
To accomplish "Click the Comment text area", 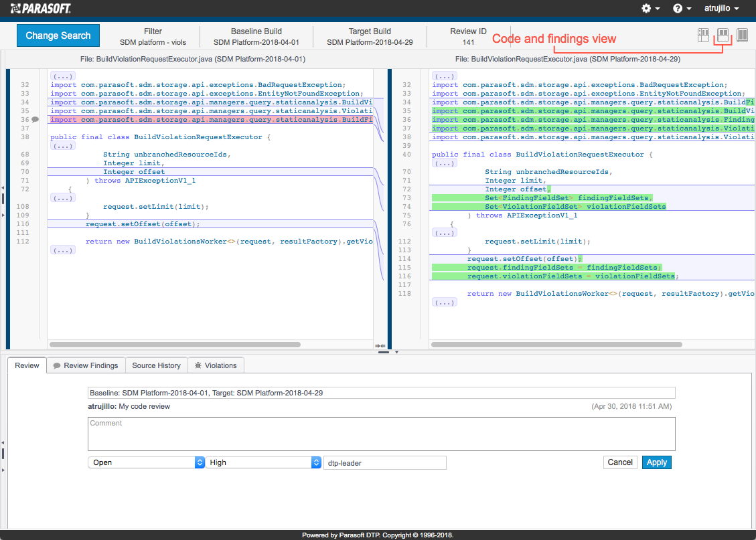I will pos(382,434).
